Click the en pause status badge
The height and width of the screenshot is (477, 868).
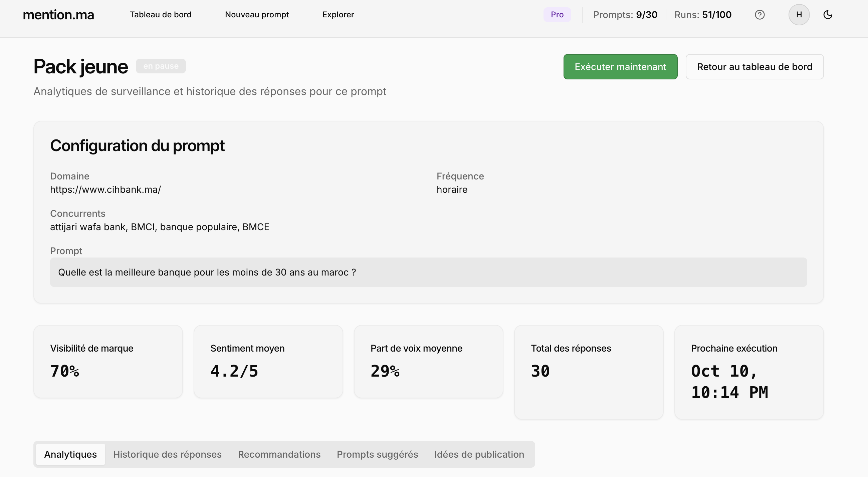coord(161,66)
